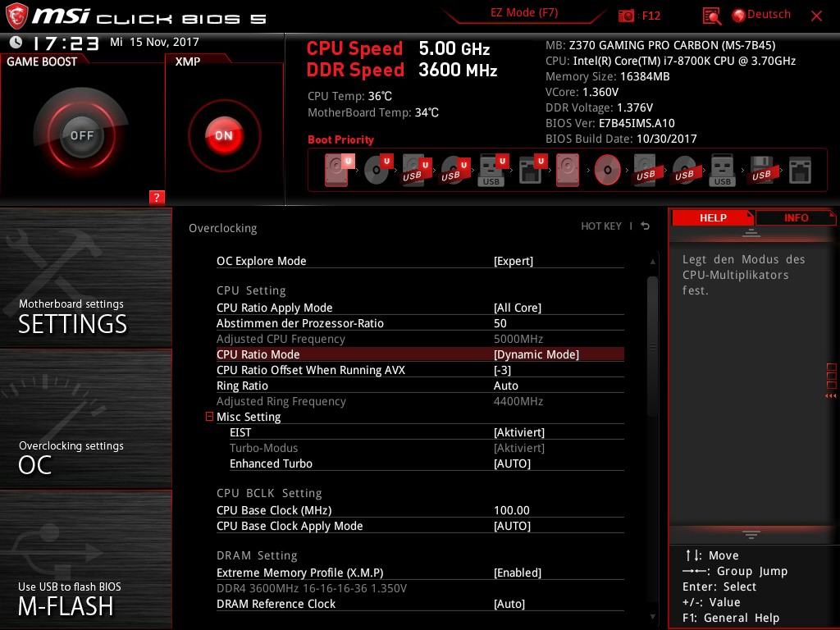840x630 pixels.
Task: Select the USB floppy boot icon
Action: (761, 170)
